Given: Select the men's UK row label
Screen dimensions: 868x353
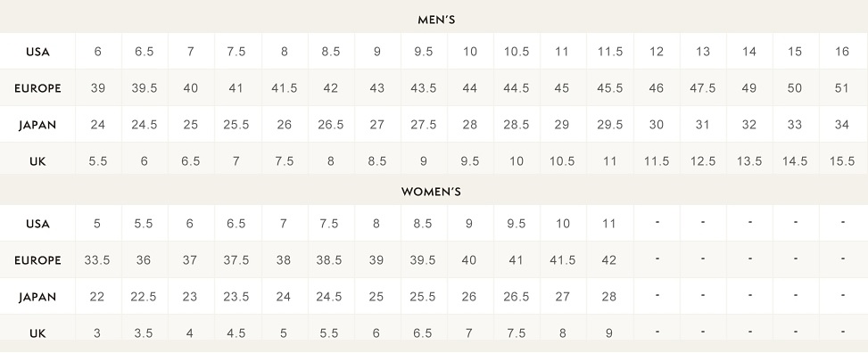Looking at the screenshot, I should point(37,161).
